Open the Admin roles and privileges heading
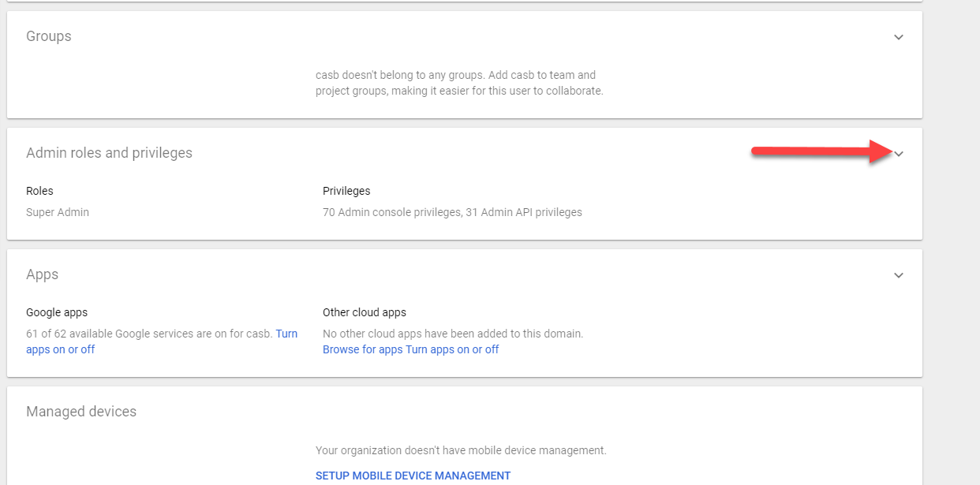Screen dimensions: 980x485 point(109,153)
